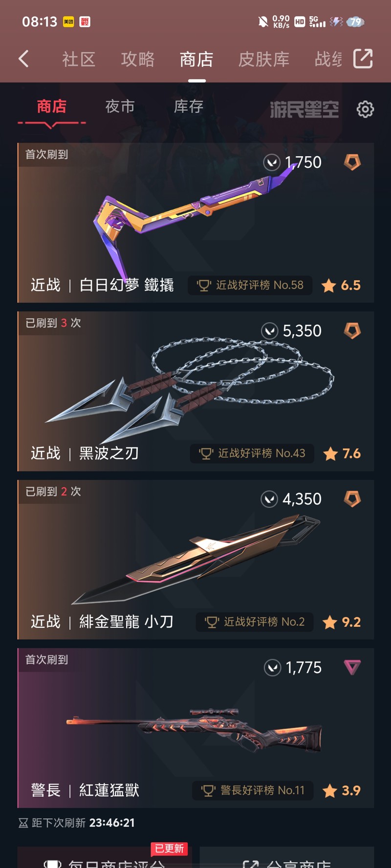Tap the back arrow icon

pos(23,59)
